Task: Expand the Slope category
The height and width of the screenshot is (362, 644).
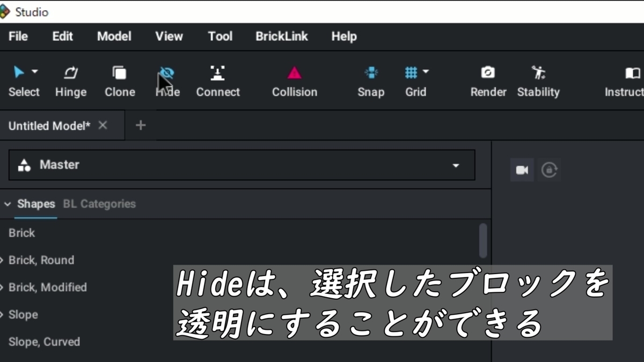Action: point(2,315)
